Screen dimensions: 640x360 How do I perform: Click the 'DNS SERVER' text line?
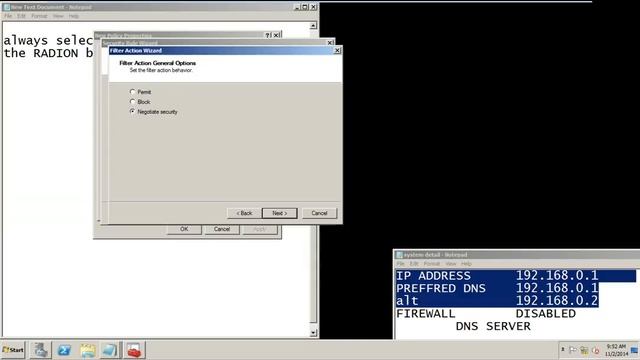(x=493, y=327)
